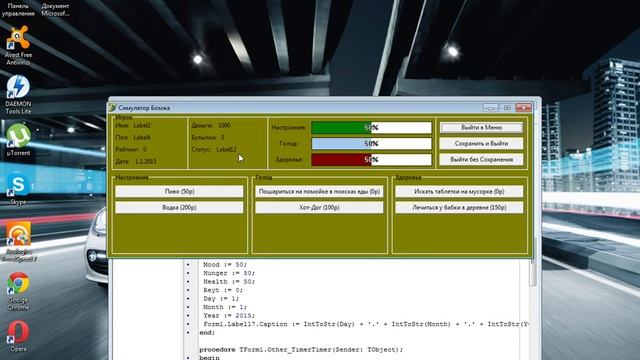Open Avast Free Antivirus desktop icon
Screen dimensions: 640x360
(x=18, y=45)
